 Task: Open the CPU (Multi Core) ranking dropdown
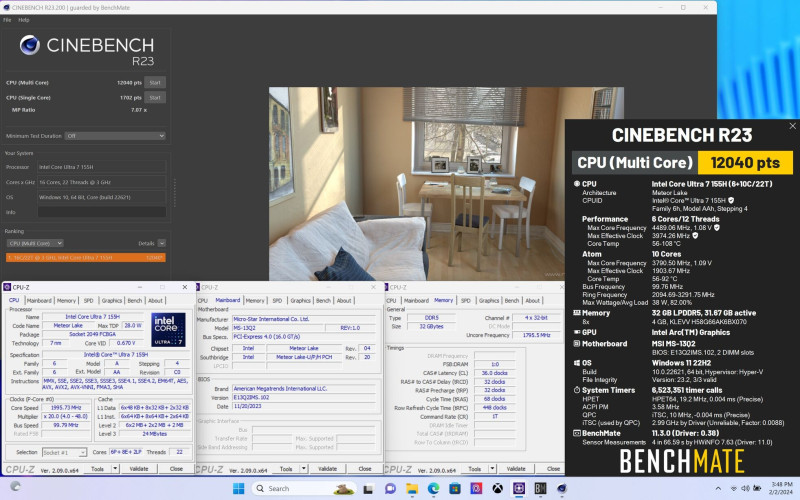pos(35,243)
